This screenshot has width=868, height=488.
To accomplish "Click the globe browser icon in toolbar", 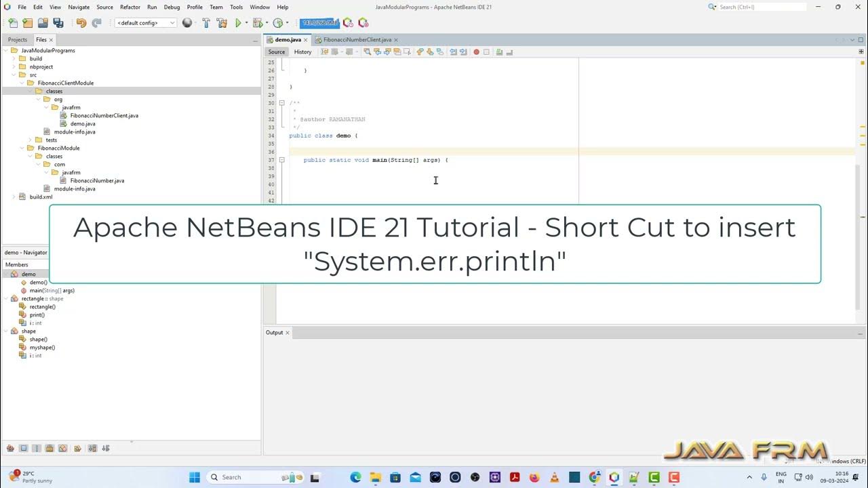I will point(187,23).
